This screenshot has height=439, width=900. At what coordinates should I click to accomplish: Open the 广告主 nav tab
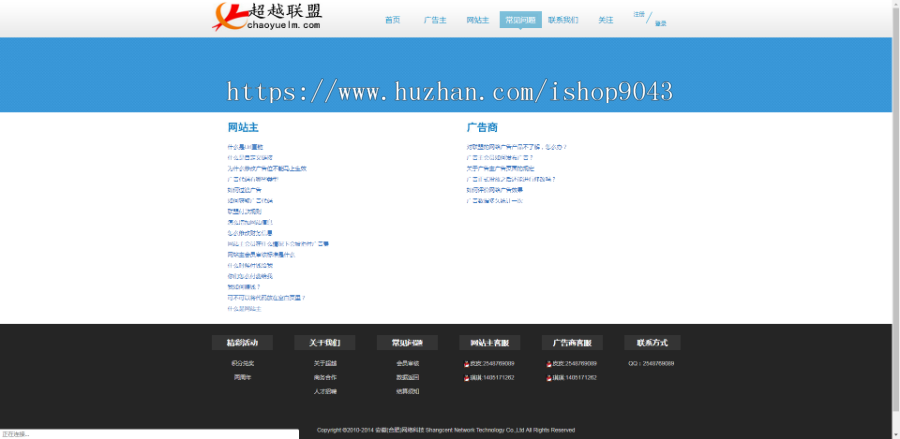(435, 20)
